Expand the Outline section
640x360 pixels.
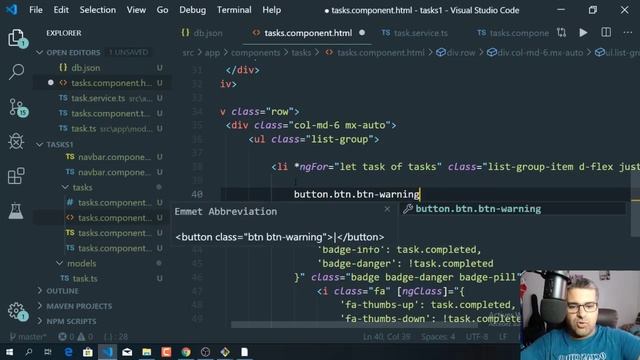tap(62, 291)
